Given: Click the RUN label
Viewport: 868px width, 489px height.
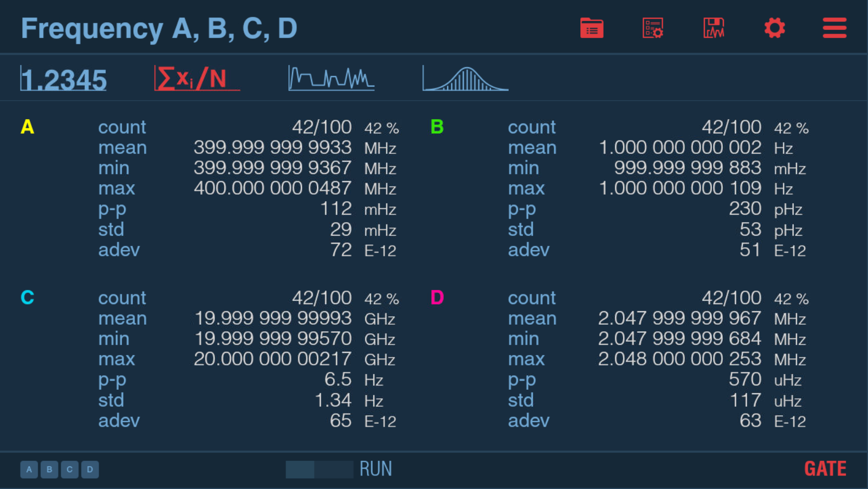Looking at the screenshot, I should tap(375, 469).
